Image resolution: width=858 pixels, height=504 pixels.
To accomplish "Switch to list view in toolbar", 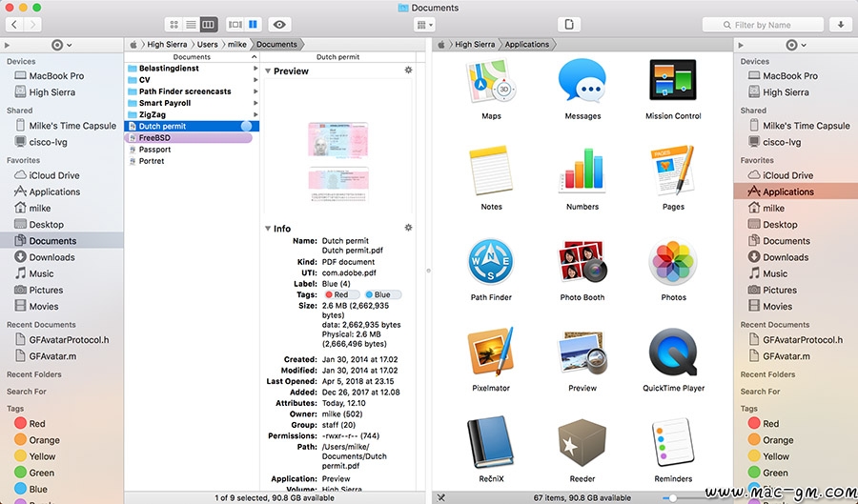I will 191,25.
